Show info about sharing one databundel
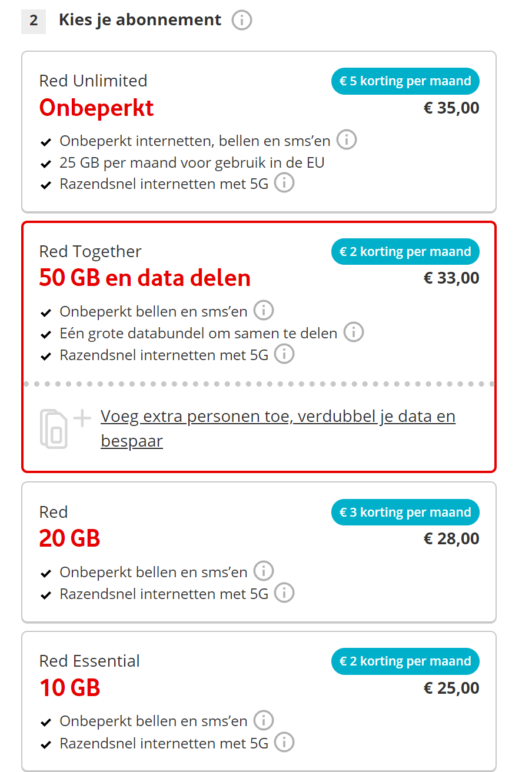 (354, 332)
